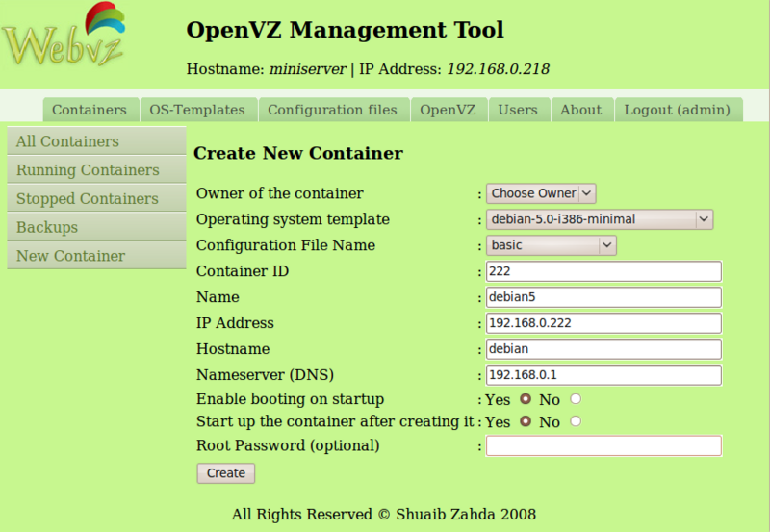Click the WebVZ logo

point(64,35)
